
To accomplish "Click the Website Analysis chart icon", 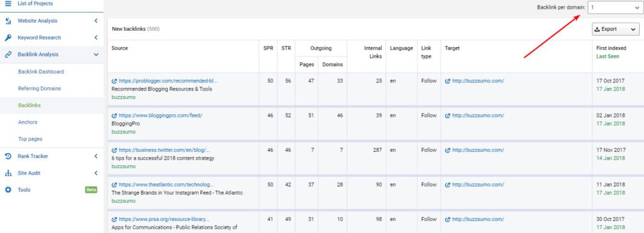I will [8, 21].
